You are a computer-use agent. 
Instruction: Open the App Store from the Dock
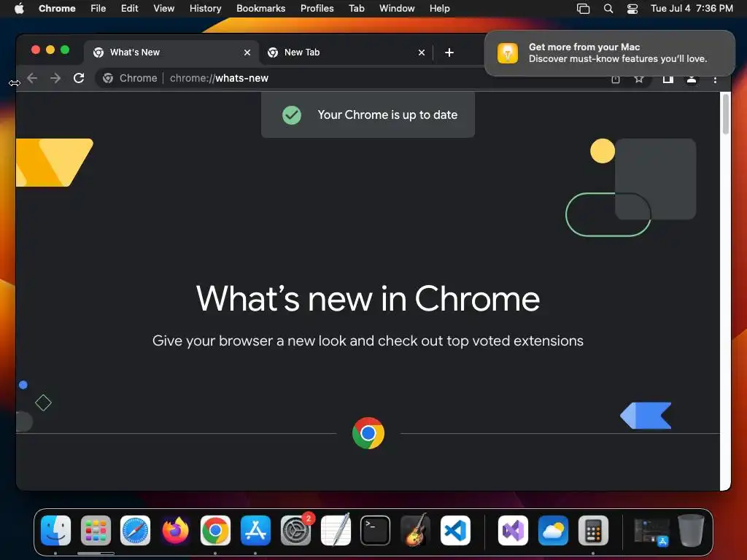coord(255,530)
